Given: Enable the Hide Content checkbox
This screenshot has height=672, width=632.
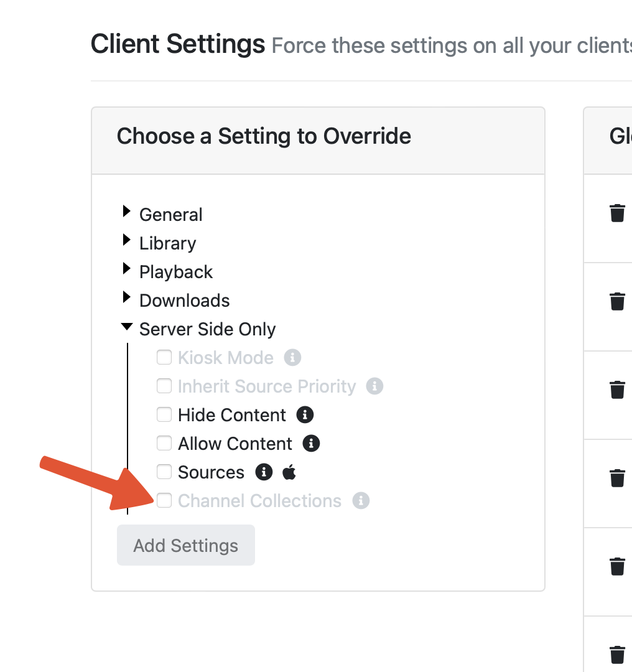Looking at the screenshot, I should [164, 414].
